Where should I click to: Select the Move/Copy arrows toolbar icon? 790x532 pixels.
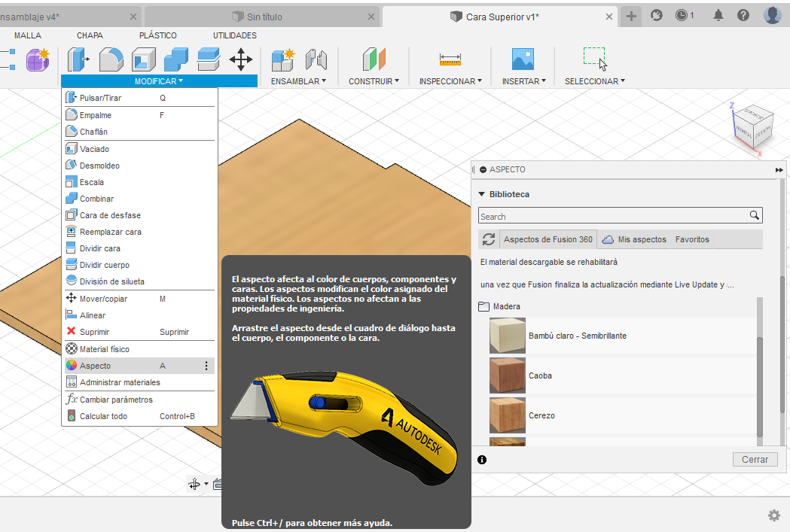(241, 59)
